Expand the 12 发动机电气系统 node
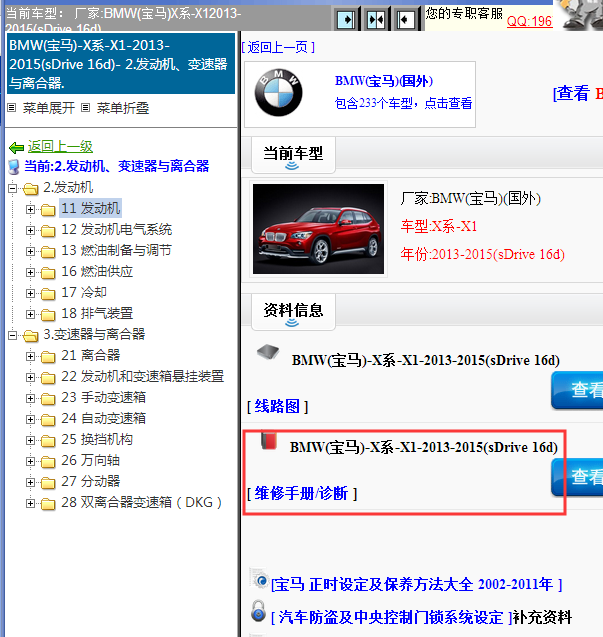This screenshot has height=637, width=603. pyautogui.click(x=30, y=230)
